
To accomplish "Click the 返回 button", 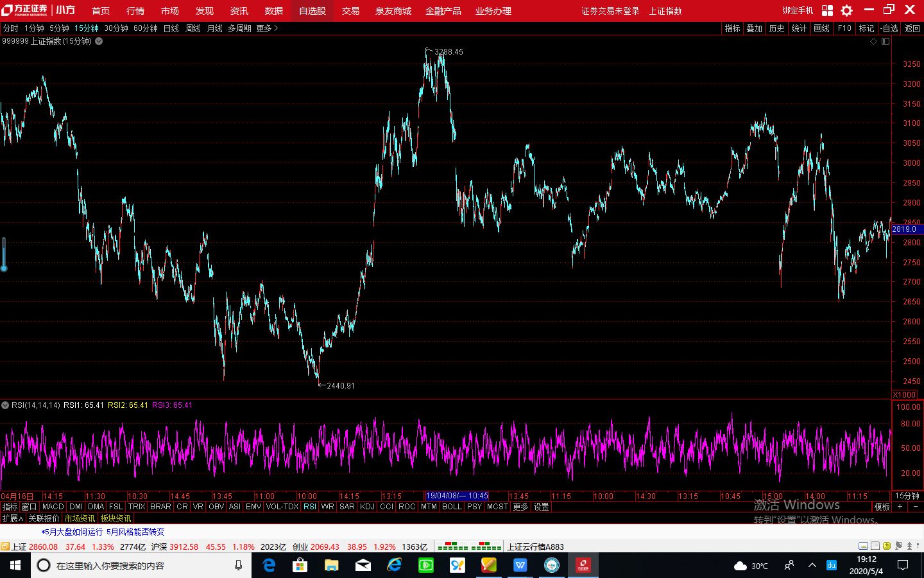I will (x=912, y=28).
